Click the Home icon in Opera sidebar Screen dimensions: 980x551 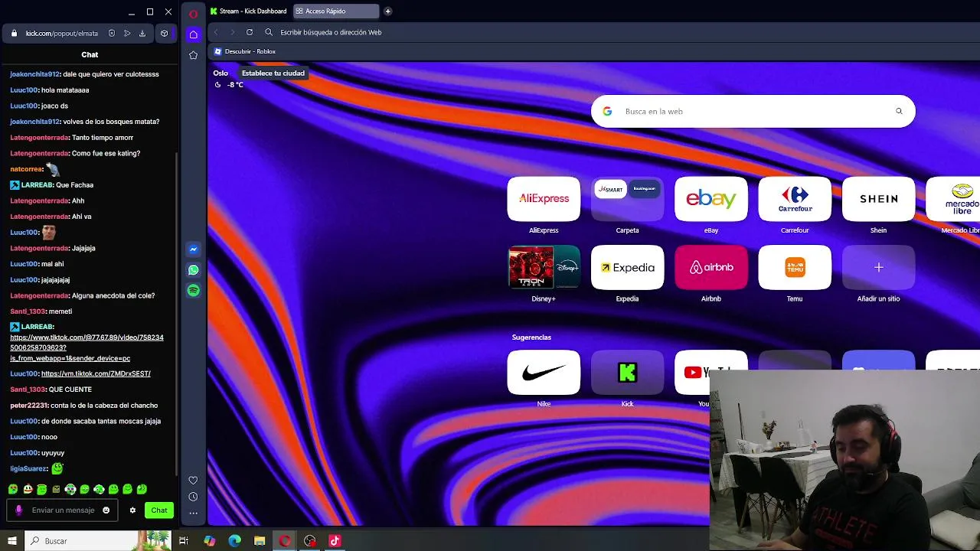[193, 34]
